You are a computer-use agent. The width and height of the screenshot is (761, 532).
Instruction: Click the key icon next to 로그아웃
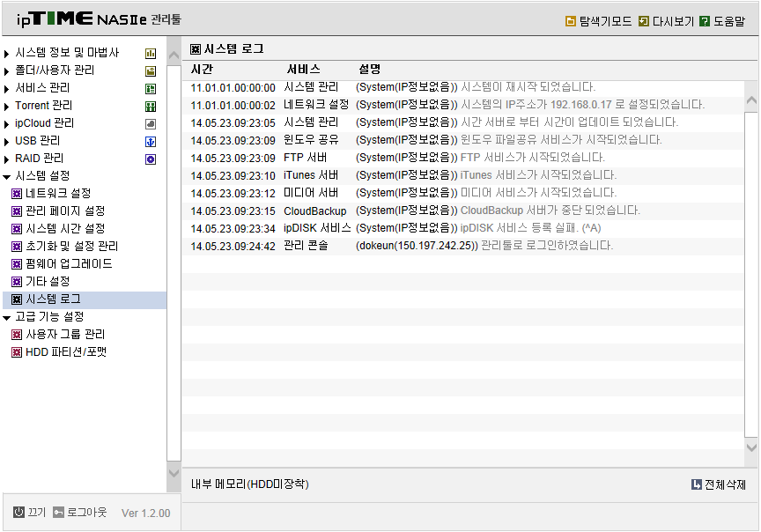pos(58,512)
